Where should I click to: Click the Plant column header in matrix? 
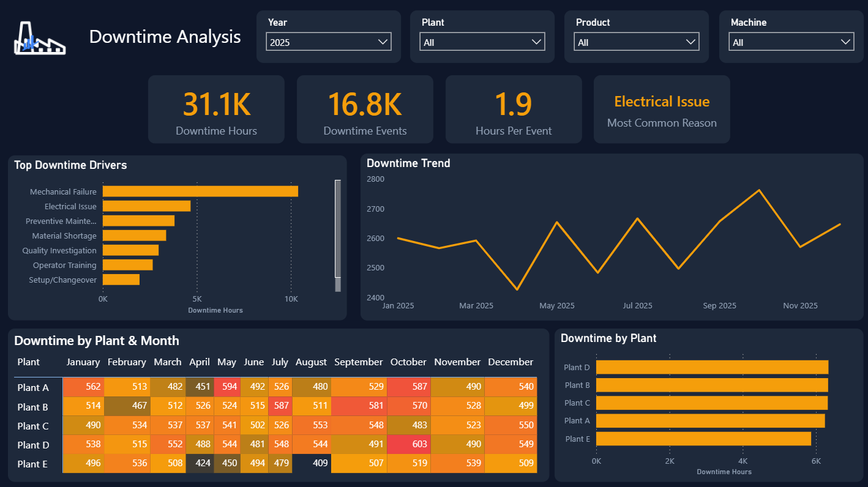click(28, 362)
